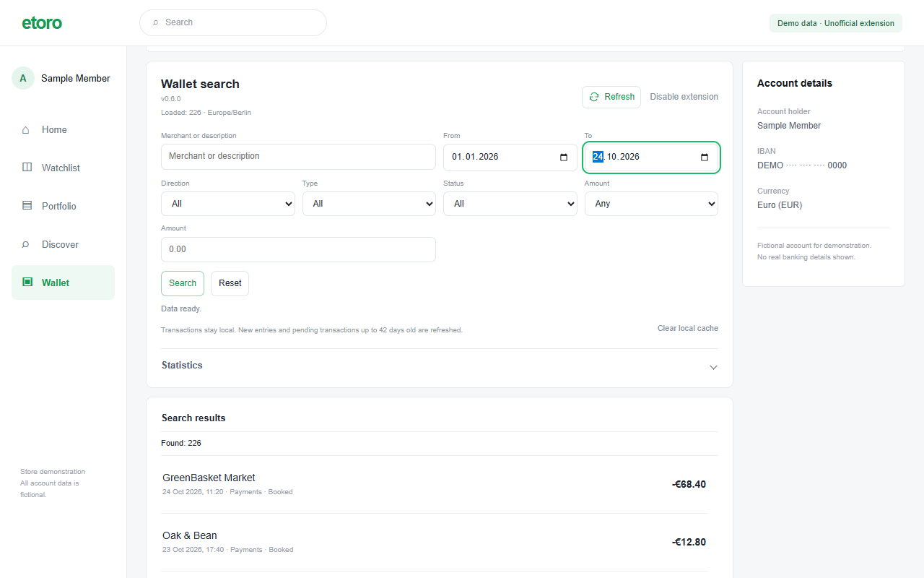The image size is (924, 578).
Task: Open calendar picker icon in From date field
Action: point(564,158)
